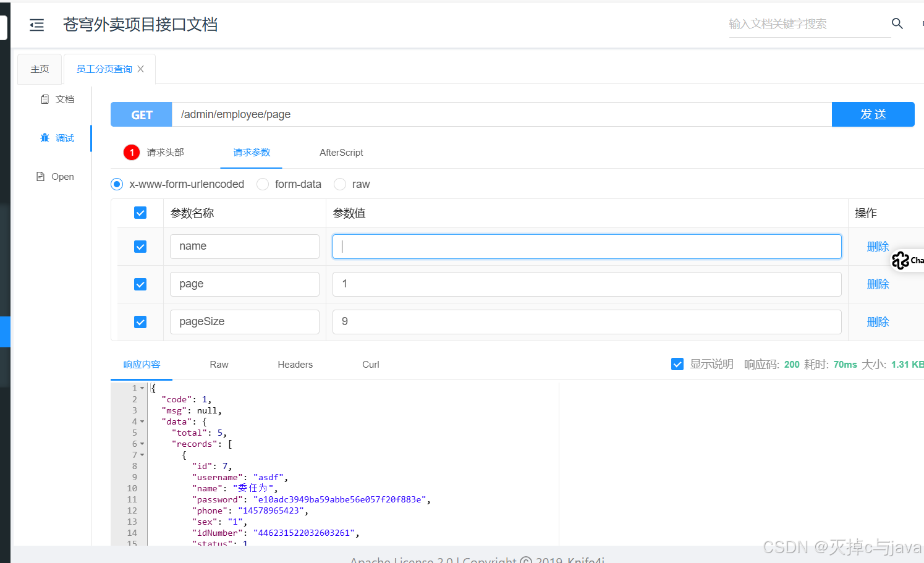The image size is (924, 563).
Task: Click the 响应码 200 status text
Action: [772, 365]
